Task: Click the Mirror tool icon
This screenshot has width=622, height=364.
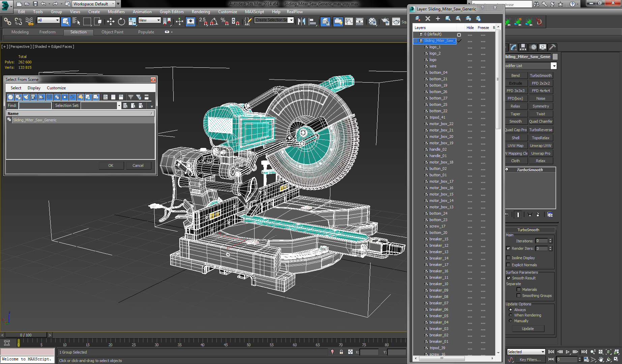Action: click(301, 22)
